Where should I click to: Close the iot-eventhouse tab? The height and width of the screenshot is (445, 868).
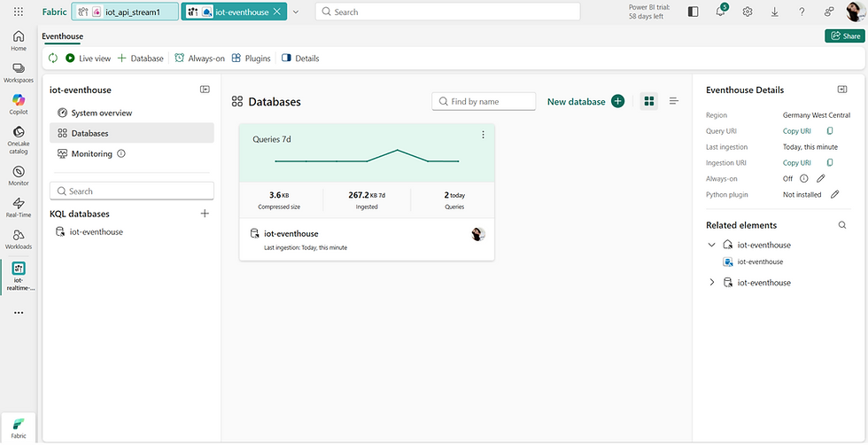(x=277, y=12)
